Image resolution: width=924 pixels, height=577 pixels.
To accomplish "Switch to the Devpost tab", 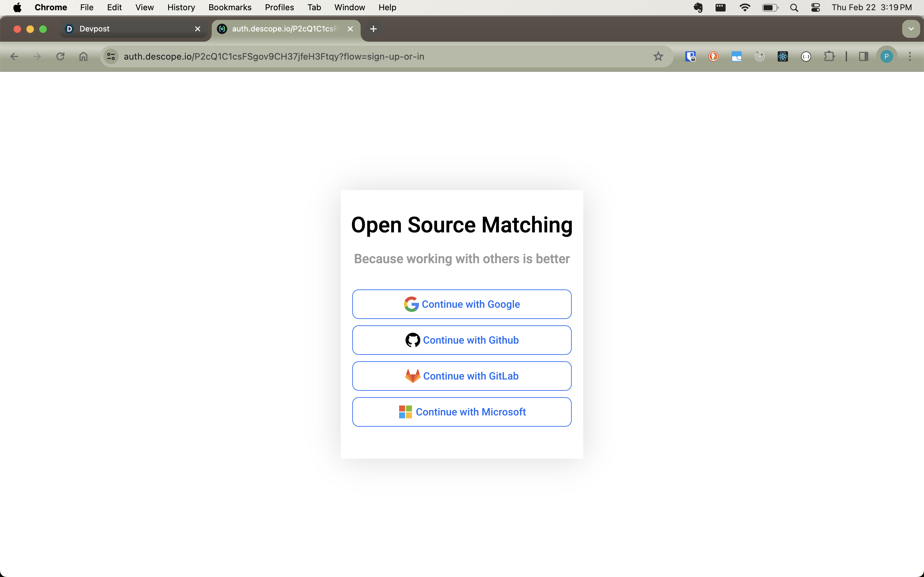I will (x=130, y=29).
